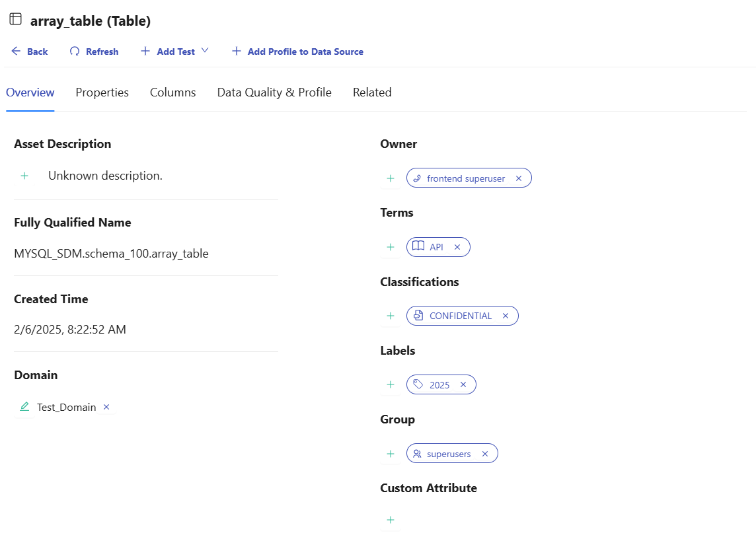Add a Custom Attribute with plus icon
This screenshot has height=541, width=756.
click(x=391, y=520)
